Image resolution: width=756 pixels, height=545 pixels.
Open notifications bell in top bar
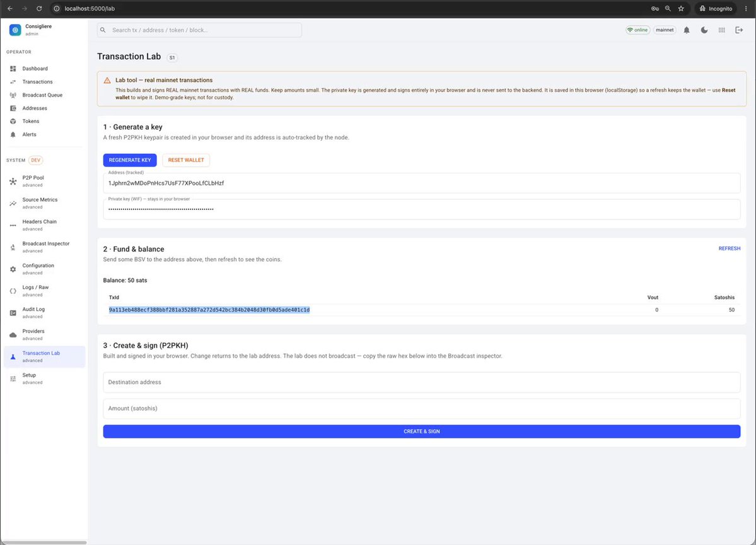(687, 30)
